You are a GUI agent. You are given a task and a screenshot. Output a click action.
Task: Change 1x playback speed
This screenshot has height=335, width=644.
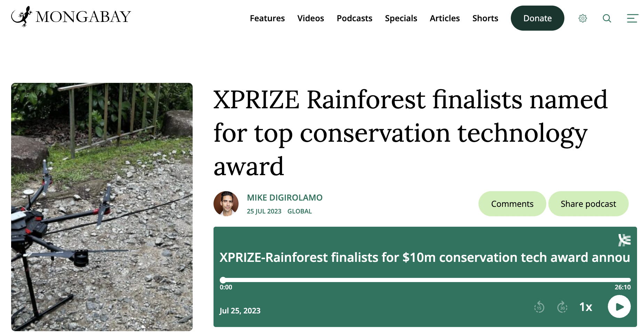[586, 307]
